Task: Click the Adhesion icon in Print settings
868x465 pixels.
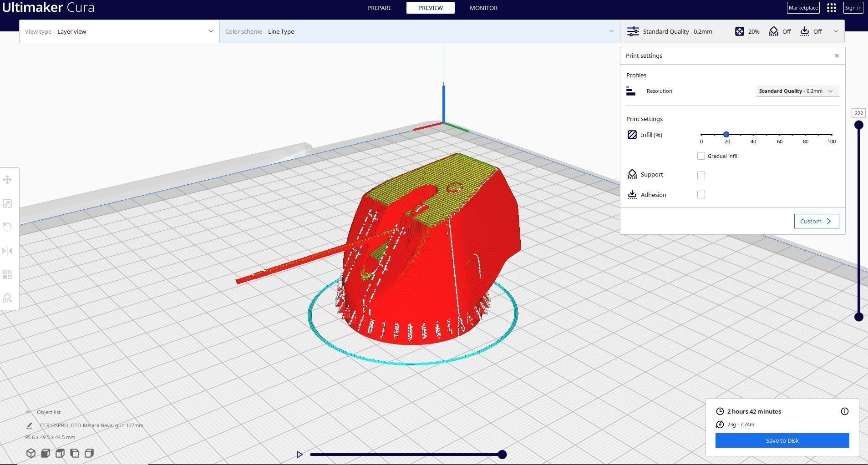Action: [x=632, y=195]
